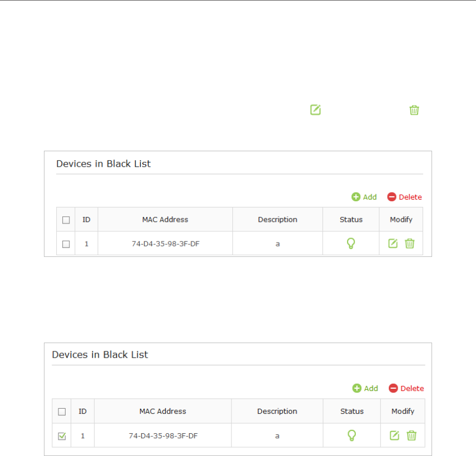Click the red Delete button in the upper table
The image size is (476, 456).
pyautogui.click(x=404, y=197)
